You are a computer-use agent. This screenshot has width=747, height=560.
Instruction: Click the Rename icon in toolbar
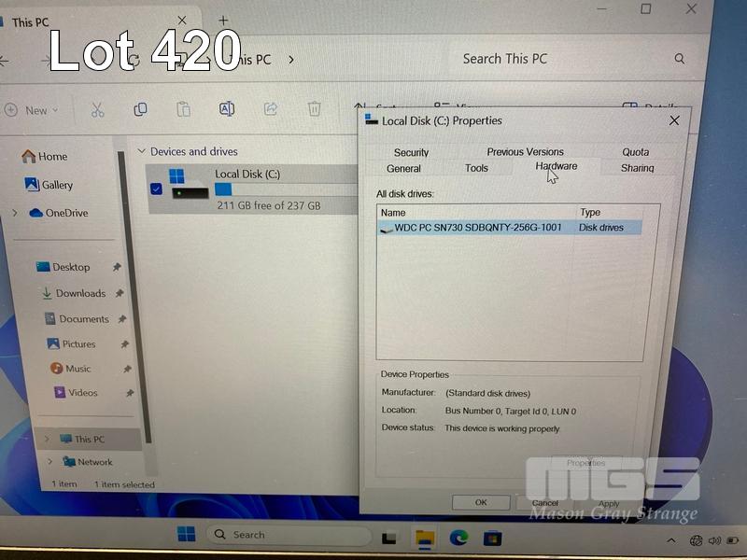pos(227,109)
